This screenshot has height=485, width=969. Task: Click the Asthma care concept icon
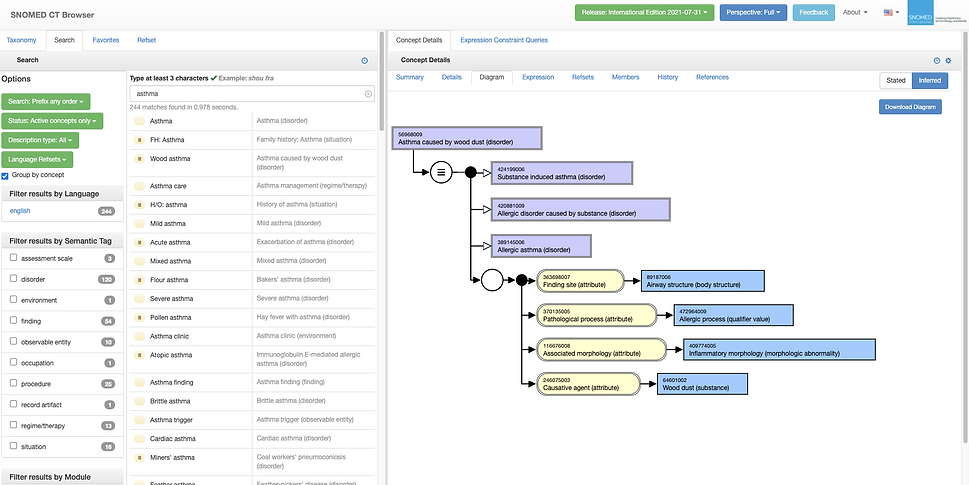tap(140, 186)
